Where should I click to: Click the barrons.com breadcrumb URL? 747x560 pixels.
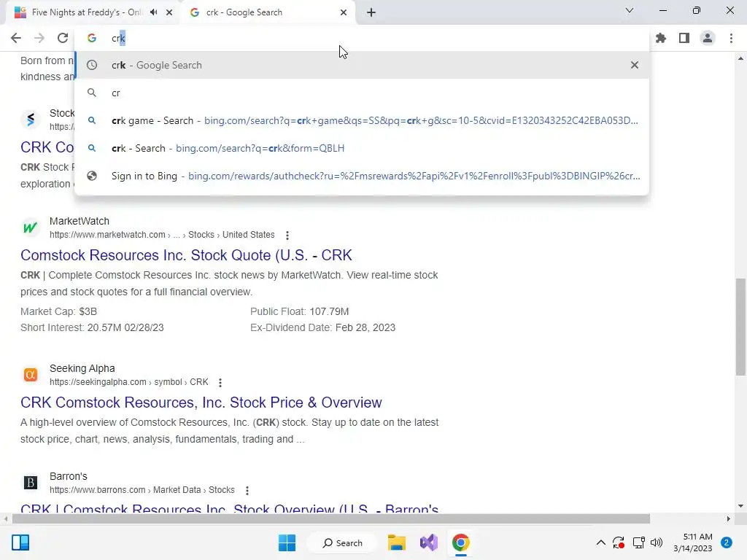pyautogui.click(x=142, y=490)
